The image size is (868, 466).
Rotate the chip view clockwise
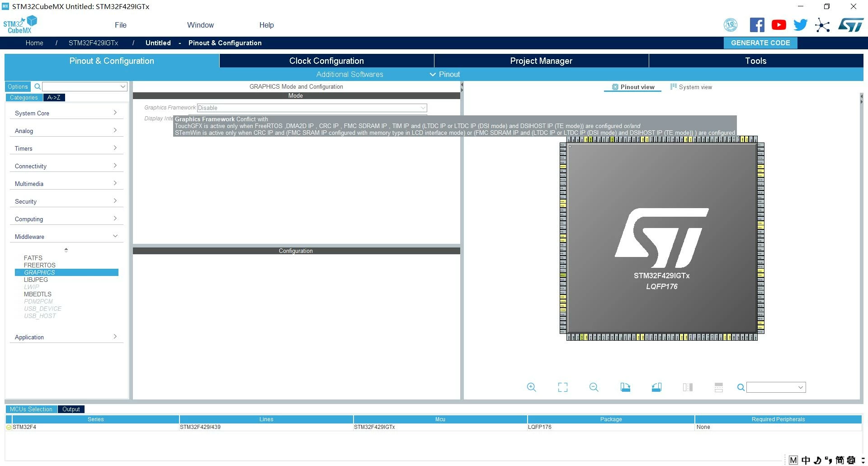[625, 387]
